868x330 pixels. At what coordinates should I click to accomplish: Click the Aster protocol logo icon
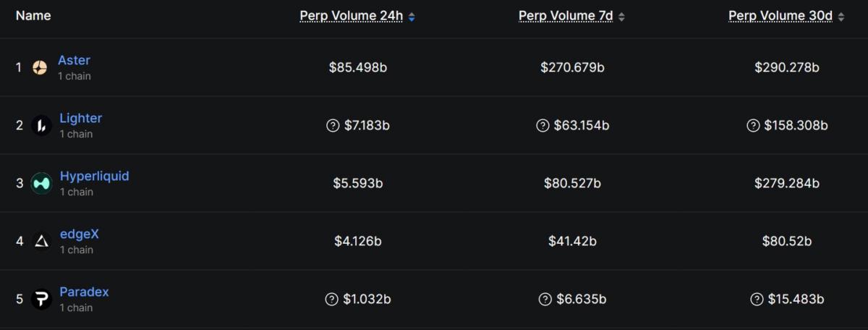point(40,67)
